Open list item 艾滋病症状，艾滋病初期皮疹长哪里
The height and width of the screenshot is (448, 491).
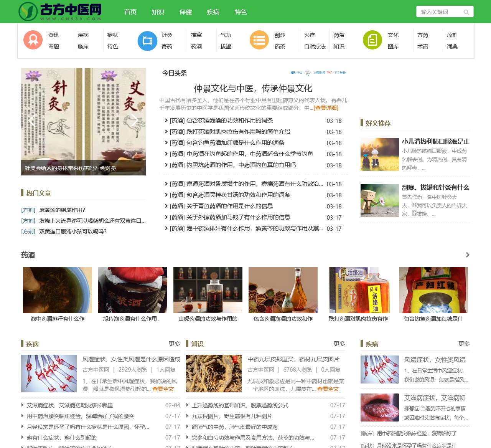tap(70, 405)
